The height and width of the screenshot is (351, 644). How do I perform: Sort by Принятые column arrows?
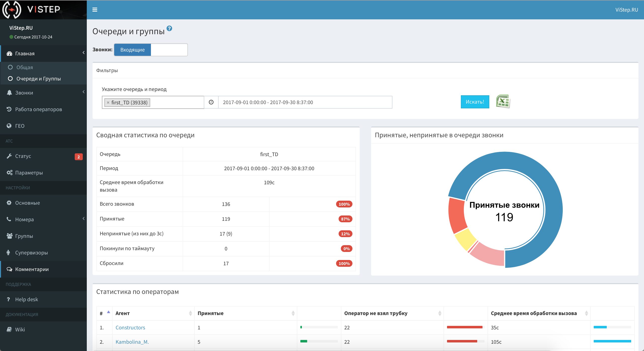293,313
